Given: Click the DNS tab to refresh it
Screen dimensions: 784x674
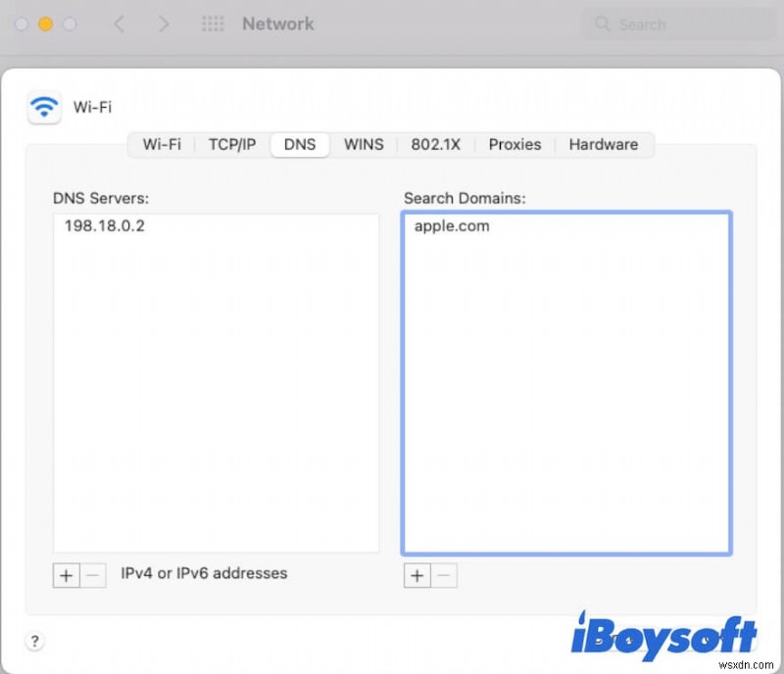Looking at the screenshot, I should pos(299,144).
